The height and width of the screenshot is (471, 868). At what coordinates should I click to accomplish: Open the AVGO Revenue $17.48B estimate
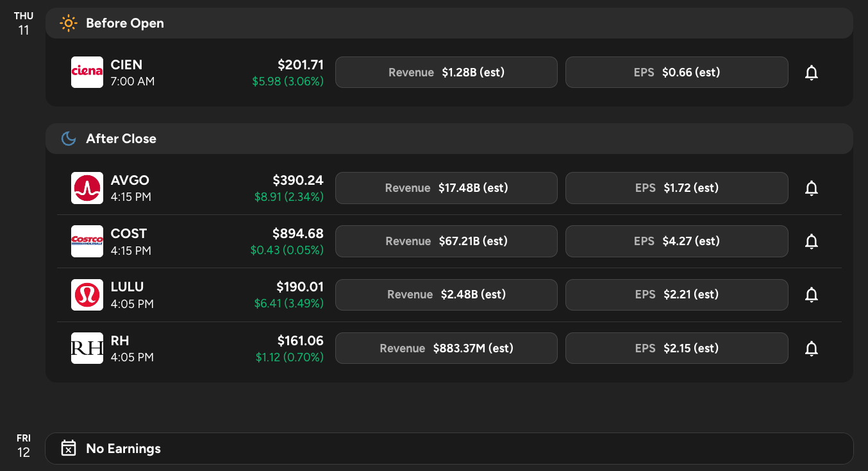pos(446,188)
